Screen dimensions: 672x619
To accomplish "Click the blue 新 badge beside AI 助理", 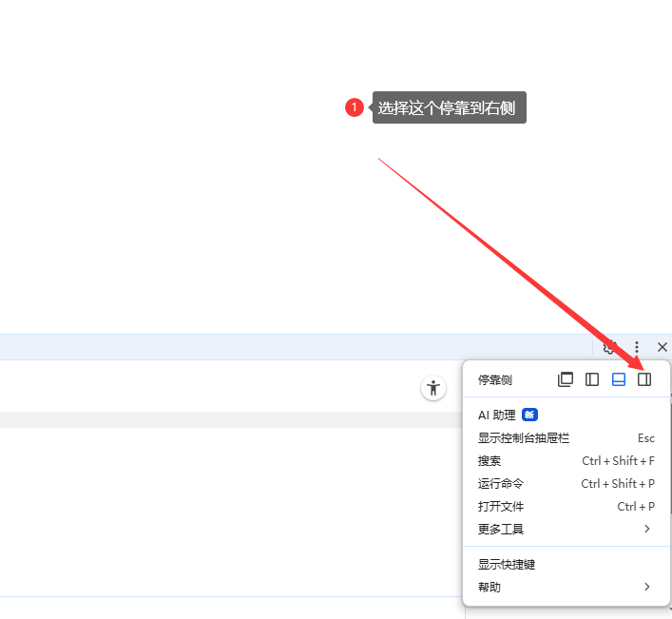I will click(x=530, y=415).
